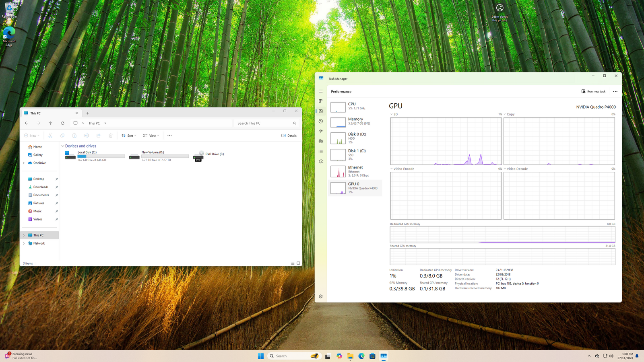This screenshot has width=644, height=362.
Task: Open a new File Explorer tab
Action: tap(88, 113)
